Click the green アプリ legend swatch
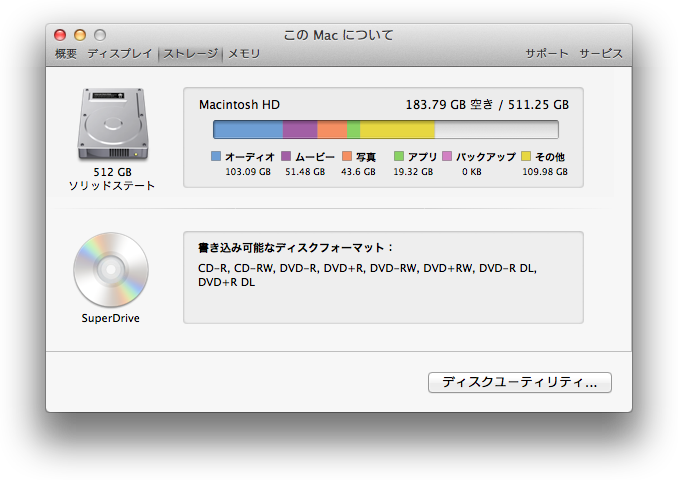Screen dimensions: 678x480 tap(399, 156)
